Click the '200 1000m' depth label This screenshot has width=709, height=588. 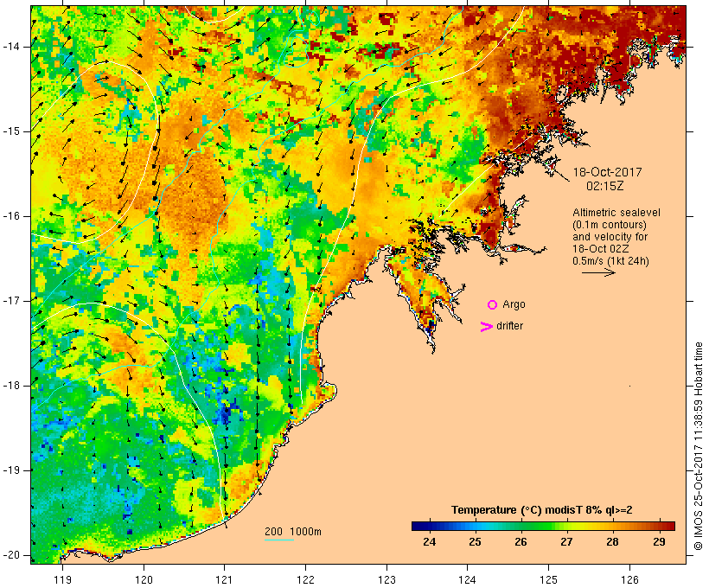(293, 532)
